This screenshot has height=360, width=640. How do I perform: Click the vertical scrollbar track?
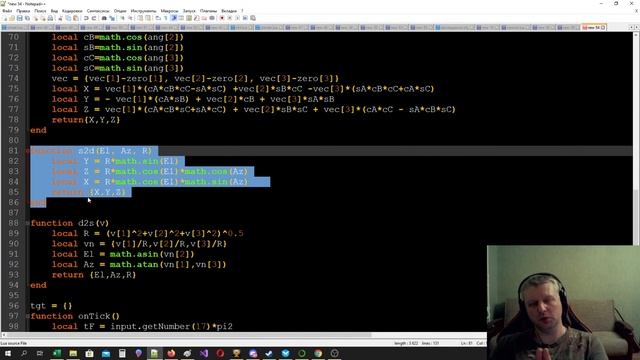click(x=636, y=114)
